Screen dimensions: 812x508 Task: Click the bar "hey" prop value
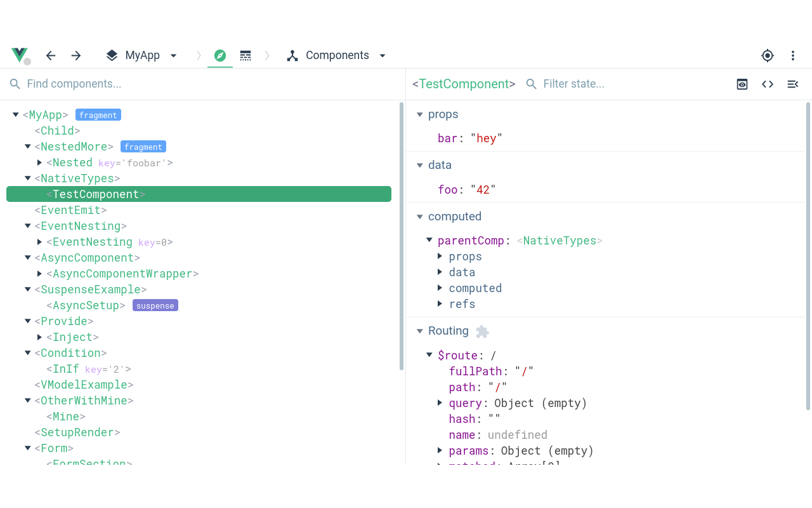[x=487, y=138]
